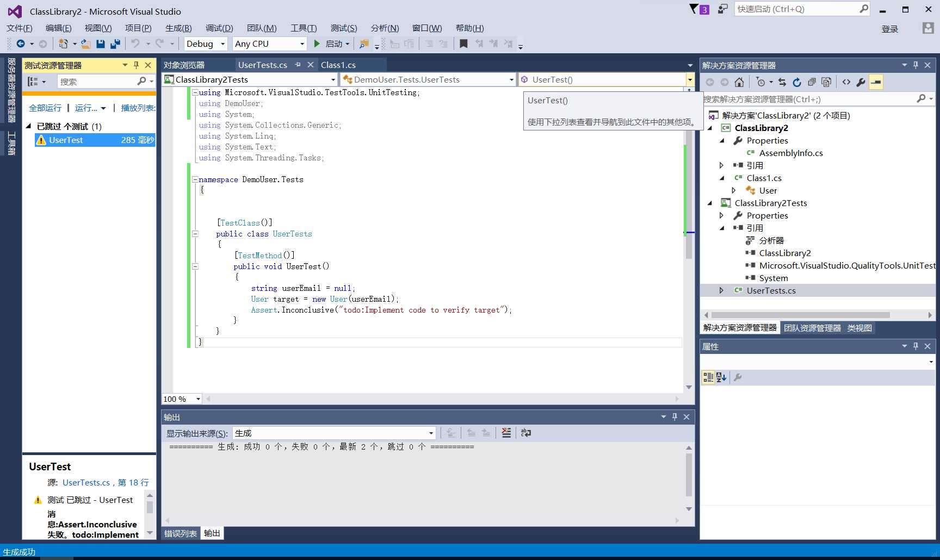
Task: Refresh Solution Explorer with the refresh icon
Action: (797, 82)
